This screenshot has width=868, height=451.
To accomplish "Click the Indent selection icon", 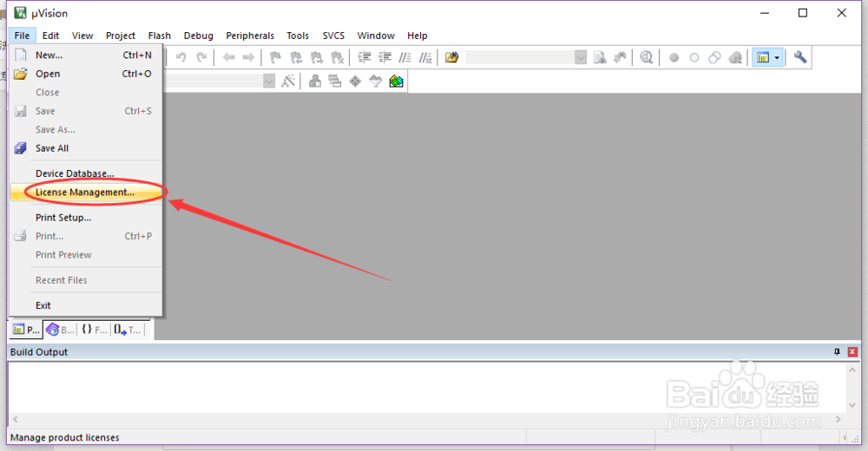I will tap(364, 57).
